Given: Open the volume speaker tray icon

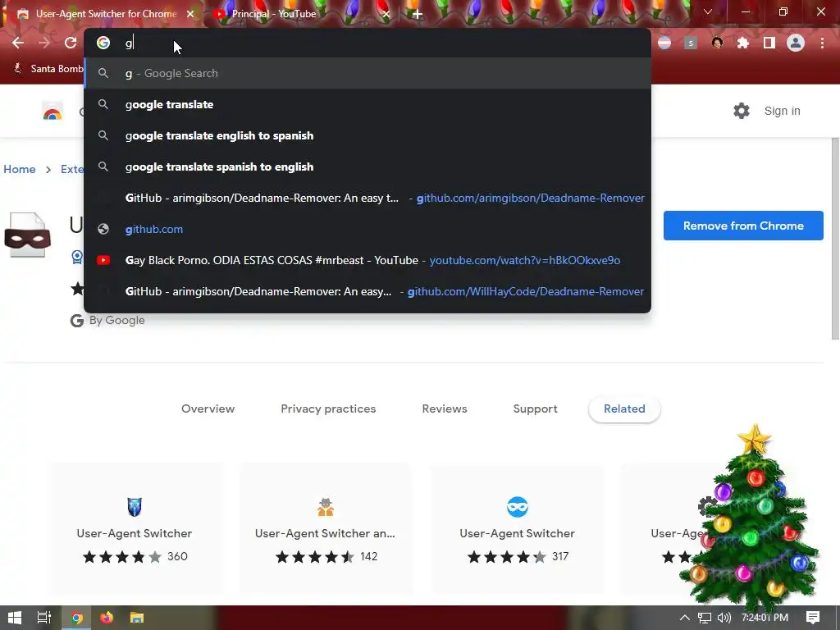Looking at the screenshot, I should tap(724, 618).
